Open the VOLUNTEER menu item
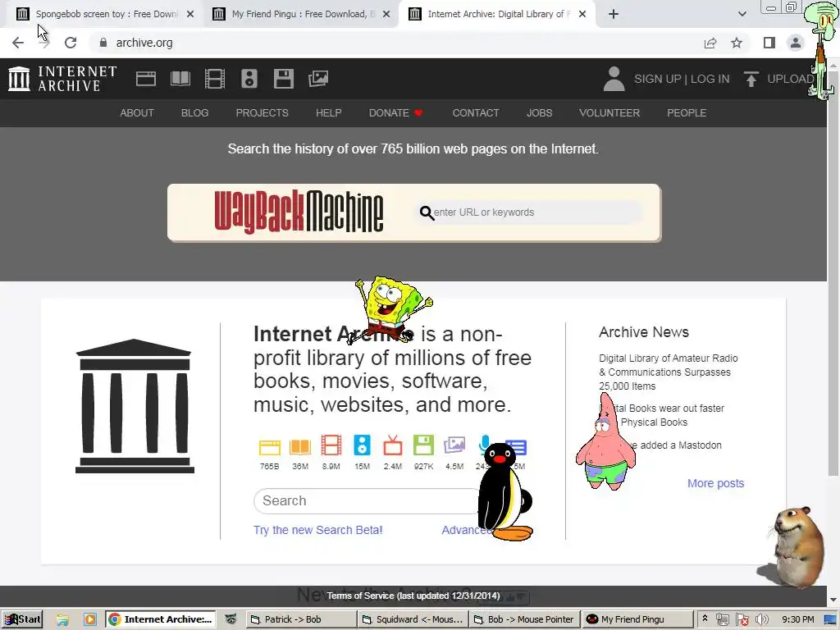The image size is (840, 630). pyautogui.click(x=609, y=113)
